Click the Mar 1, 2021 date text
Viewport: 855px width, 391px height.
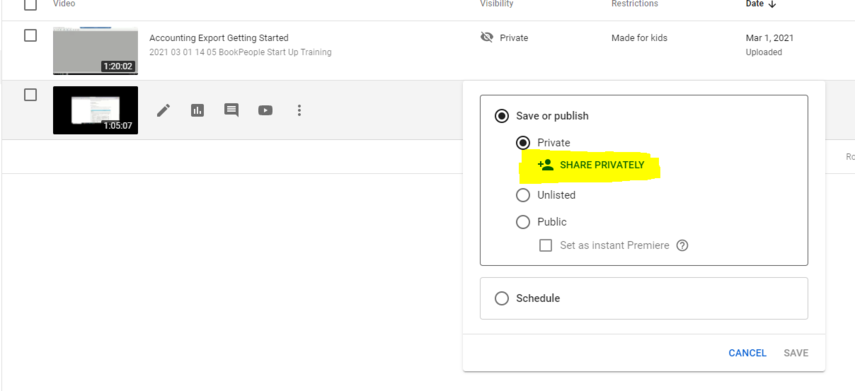pos(769,38)
